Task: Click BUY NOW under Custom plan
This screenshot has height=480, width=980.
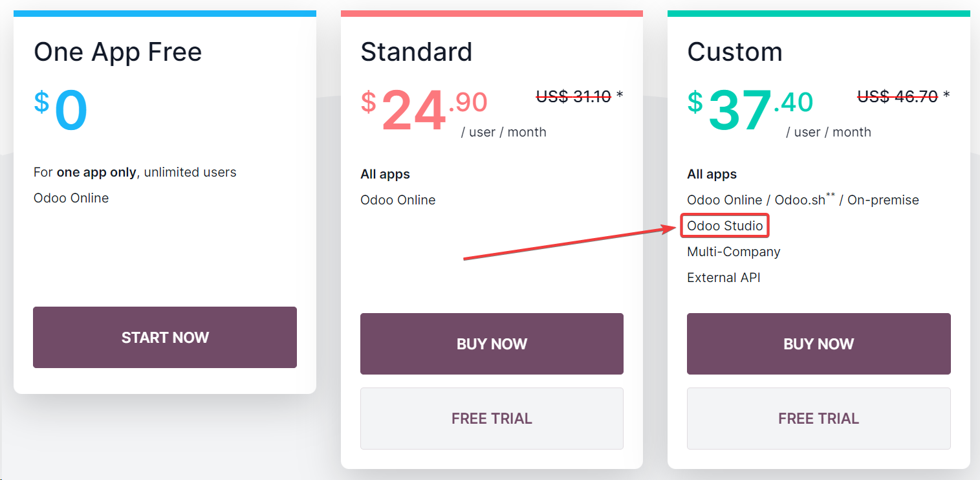Action: (818, 344)
